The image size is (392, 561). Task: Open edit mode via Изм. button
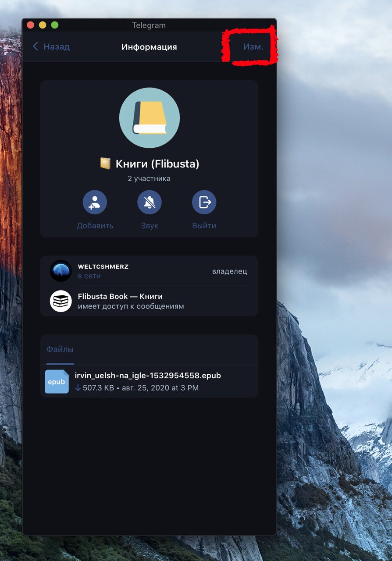click(x=253, y=46)
